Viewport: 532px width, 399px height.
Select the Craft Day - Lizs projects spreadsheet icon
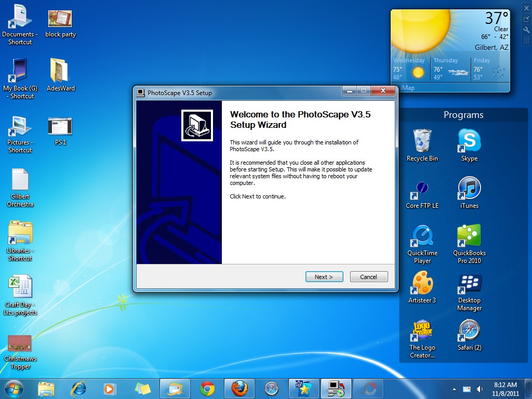click(20, 295)
